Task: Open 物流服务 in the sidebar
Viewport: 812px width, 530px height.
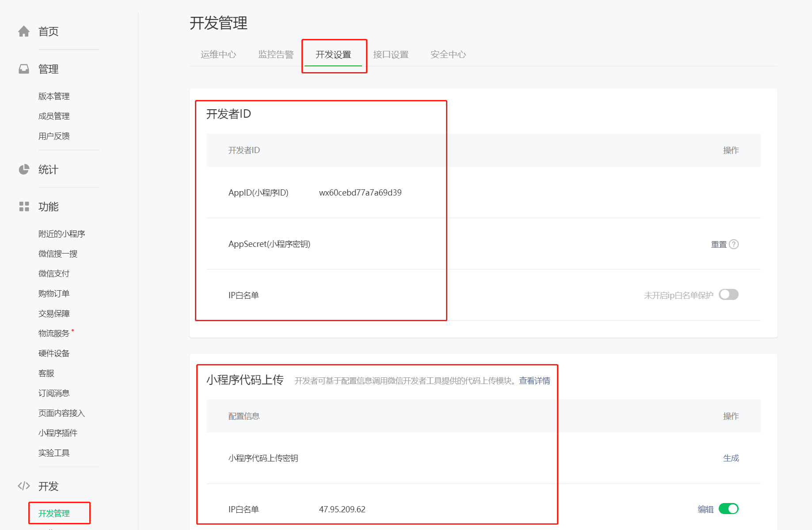Action: [x=54, y=333]
